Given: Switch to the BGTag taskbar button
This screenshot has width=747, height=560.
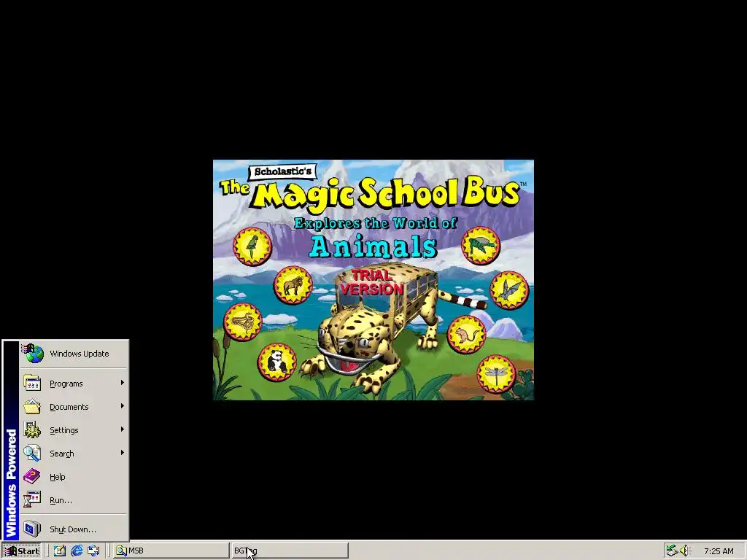Looking at the screenshot, I should click(290, 551).
